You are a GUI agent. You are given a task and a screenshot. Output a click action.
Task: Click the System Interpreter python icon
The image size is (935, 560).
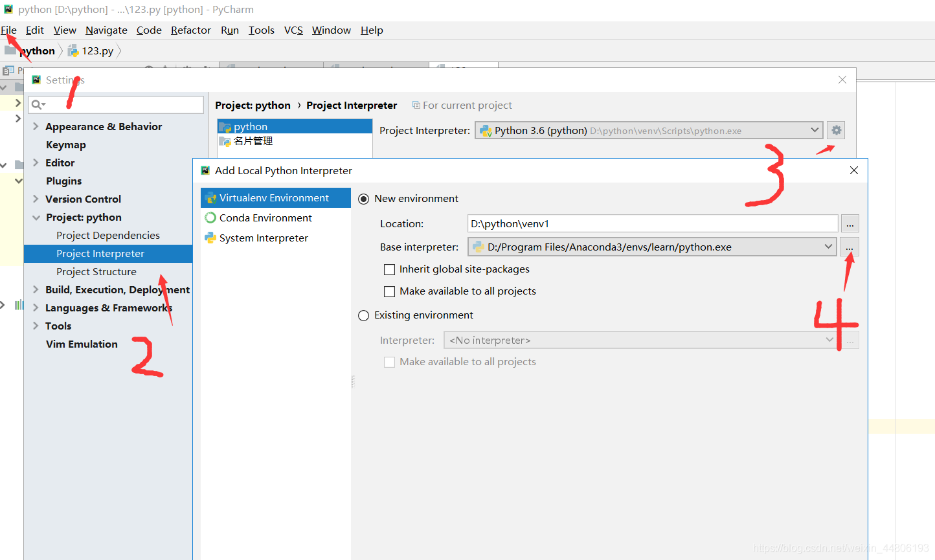(x=210, y=238)
